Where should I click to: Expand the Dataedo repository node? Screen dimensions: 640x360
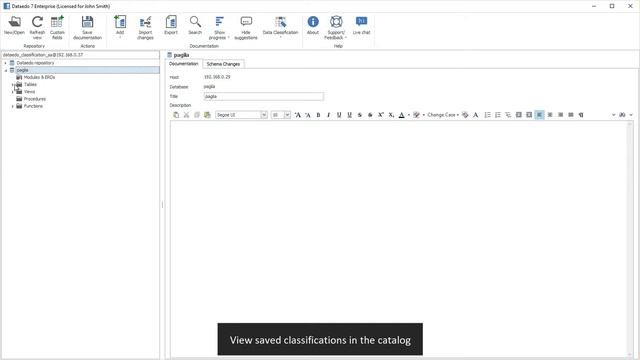click(5, 63)
